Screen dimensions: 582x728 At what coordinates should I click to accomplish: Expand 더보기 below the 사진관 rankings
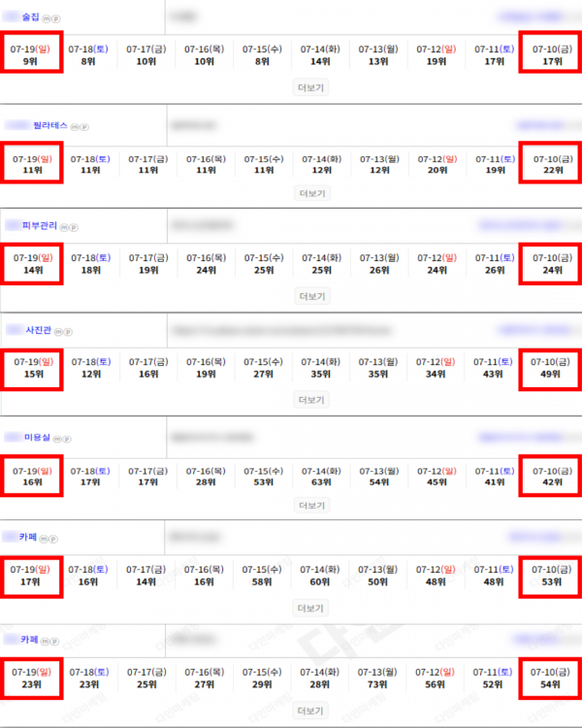click(x=311, y=400)
